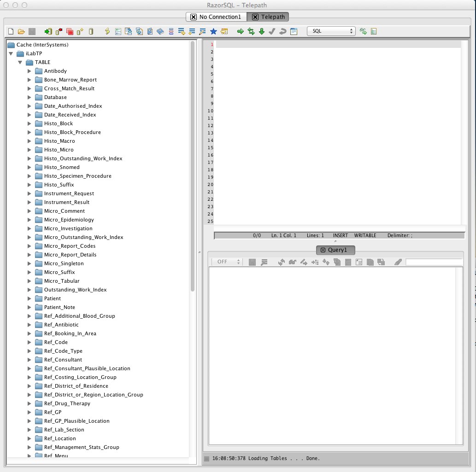Click the INSERT mode status text
Image resolution: width=476 pixels, height=472 pixels.
(x=341, y=235)
